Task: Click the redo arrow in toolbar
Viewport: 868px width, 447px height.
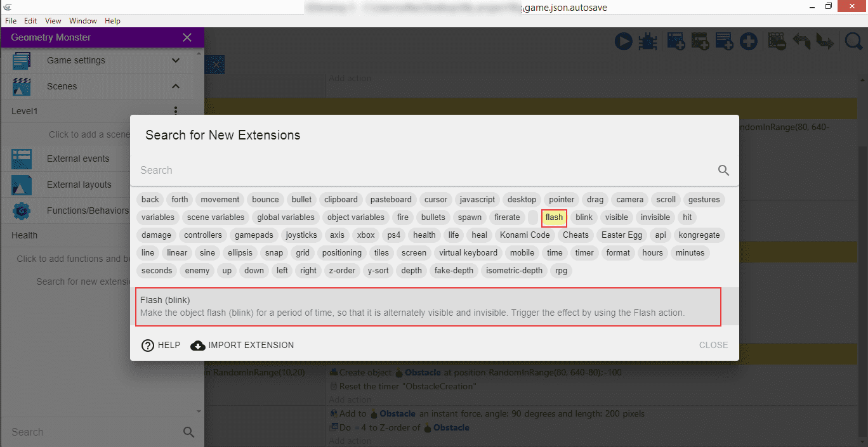Action: (x=825, y=42)
